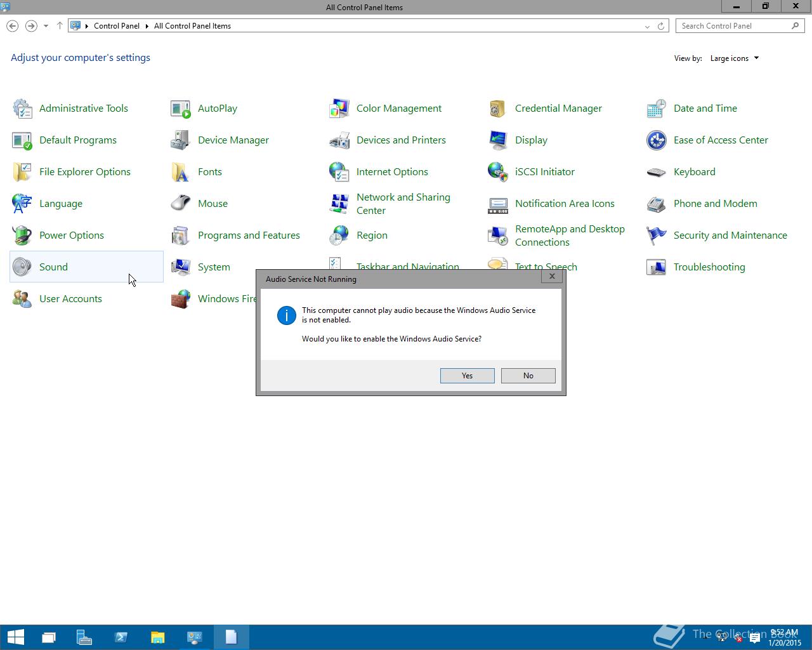812x650 pixels.
Task: Open the Power Options battery icon
Action: 22,235
